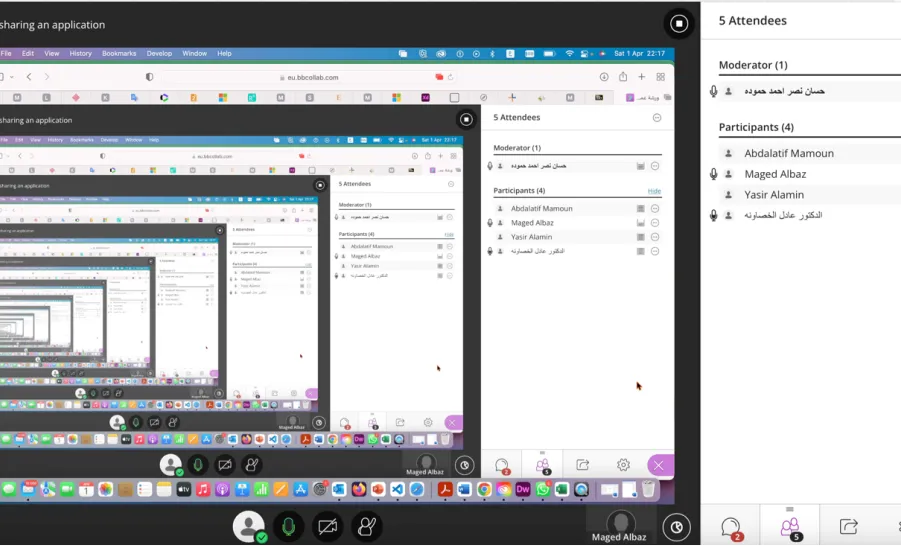Click the Hide link next to Participants
This screenshot has height=548, width=901.
pos(654,191)
